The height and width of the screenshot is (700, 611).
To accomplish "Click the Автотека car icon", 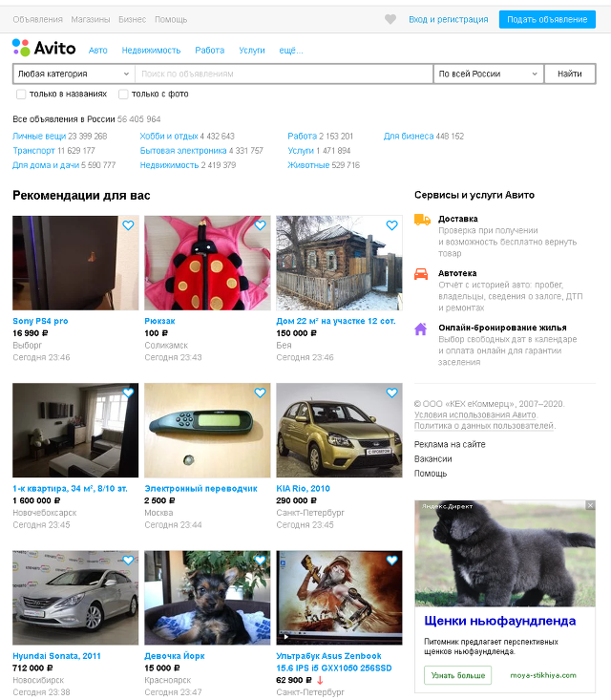I will [421, 274].
